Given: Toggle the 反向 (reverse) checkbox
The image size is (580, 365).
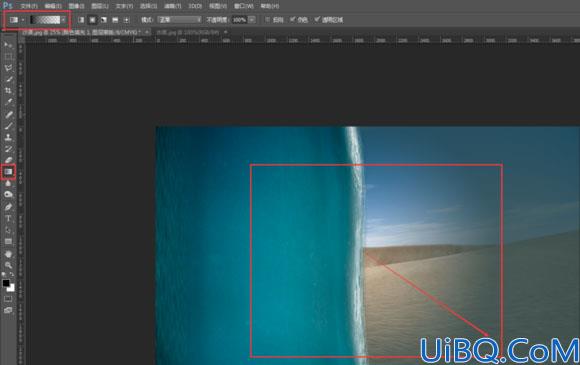Looking at the screenshot, I should 267,20.
